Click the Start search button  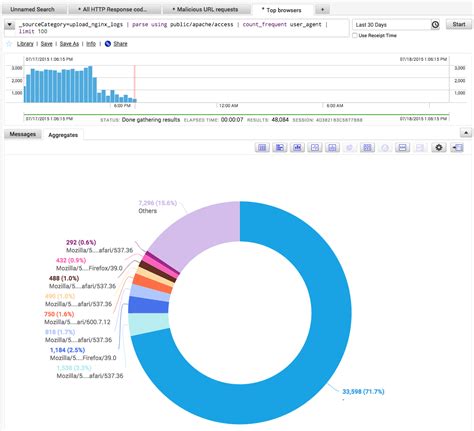459,24
